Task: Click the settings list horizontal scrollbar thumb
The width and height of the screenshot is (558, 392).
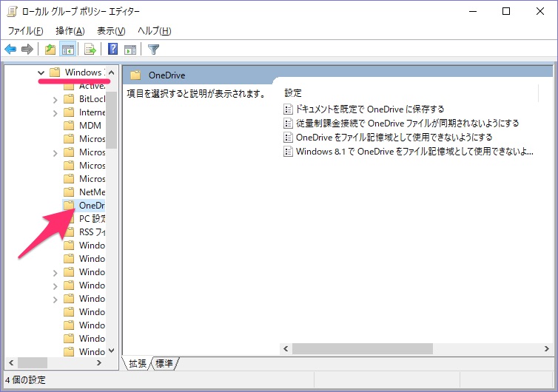Action: coord(363,348)
